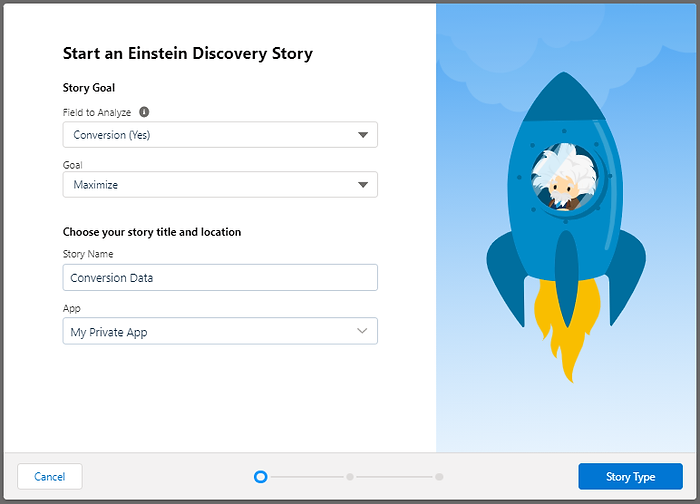Click 'Choose your story title and location' text
The width and height of the screenshot is (700, 504).
tap(152, 232)
